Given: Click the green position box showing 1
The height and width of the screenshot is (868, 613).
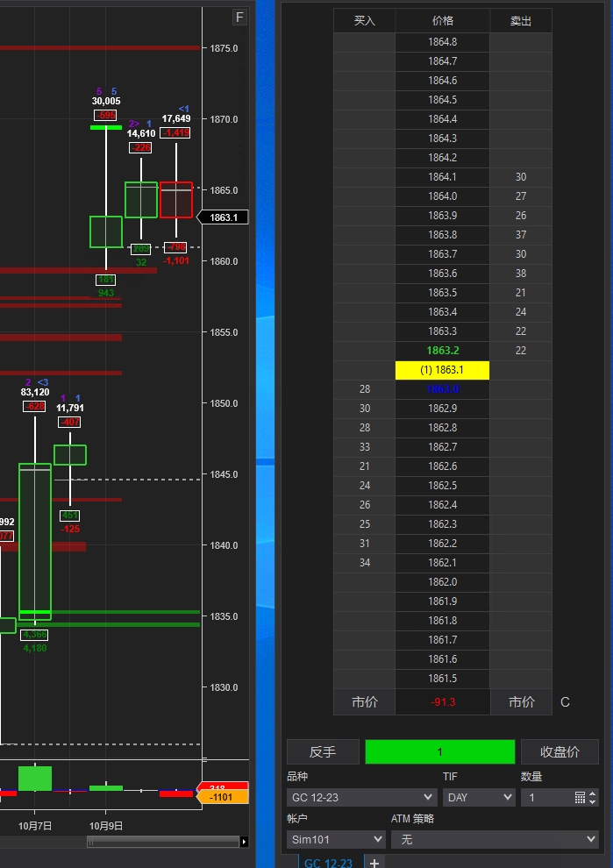Looking at the screenshot, I should (440, 751).
